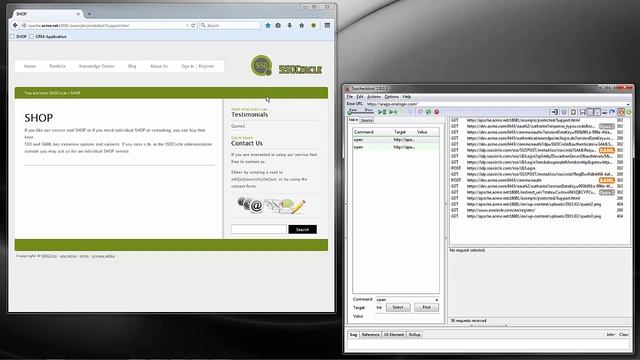
Task: Bookmark page with Firefox star icon
Action: pyautogui.click(x=268, y=25)
